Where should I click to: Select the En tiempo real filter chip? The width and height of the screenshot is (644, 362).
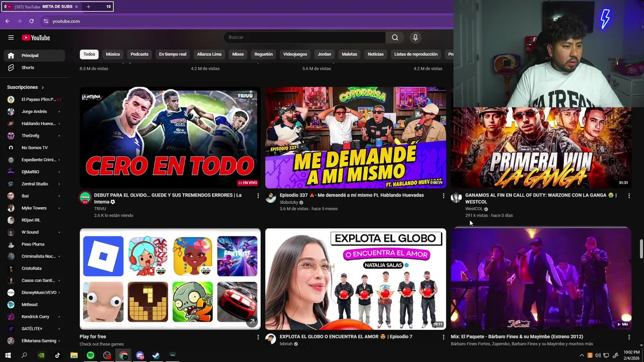click(x=173, y=54)
